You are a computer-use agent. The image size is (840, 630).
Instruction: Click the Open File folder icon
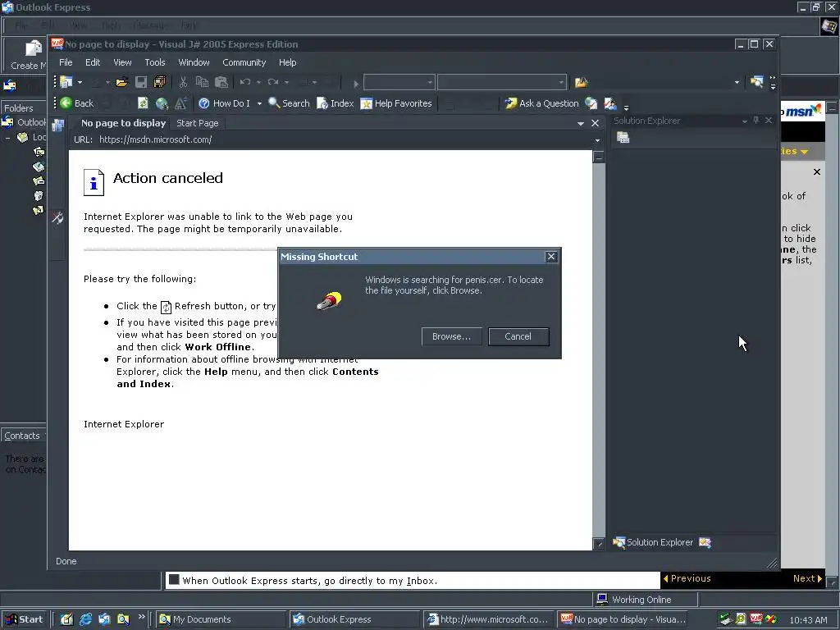[x=121, y=82]
